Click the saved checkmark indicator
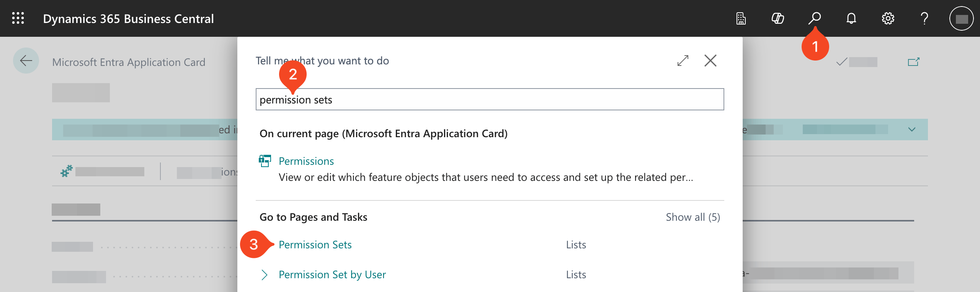Image resolution: width=980 pixels, height=292 pixels. pyautogui.click(x=841, y=62)
